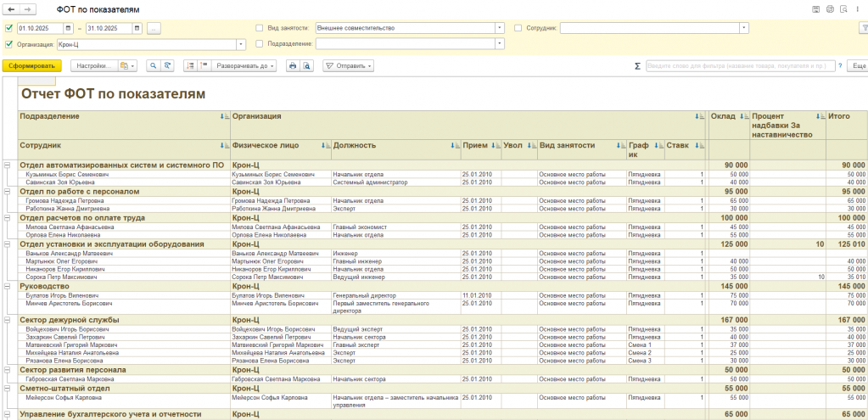Open calendar picker for start date 01.10.2025
This screenshot has height=420, width=868.
pos(67,28)
